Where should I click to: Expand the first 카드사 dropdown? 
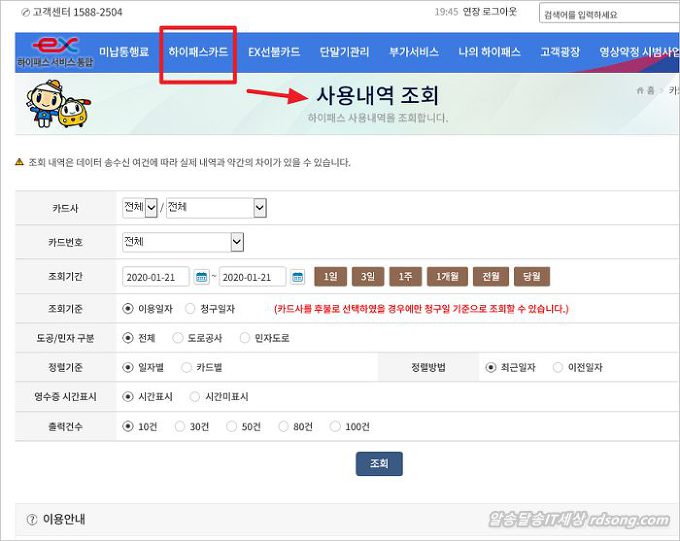(x=151, y=207)
